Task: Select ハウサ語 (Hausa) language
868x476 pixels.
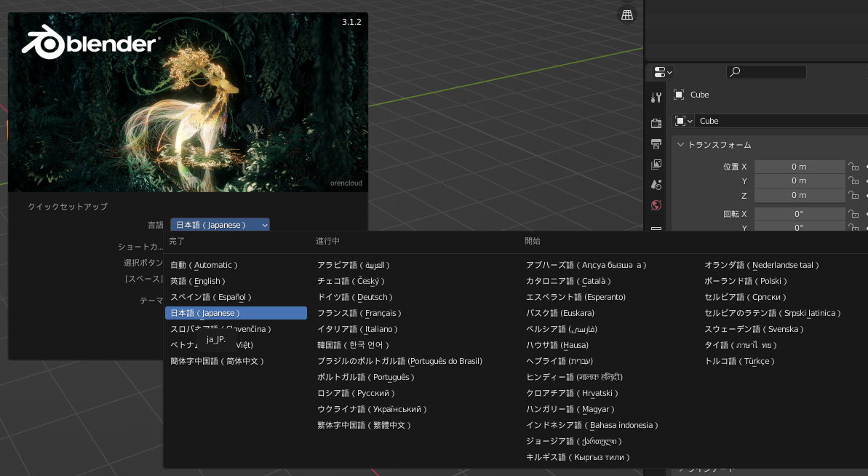Action: (x=557, y=346)
